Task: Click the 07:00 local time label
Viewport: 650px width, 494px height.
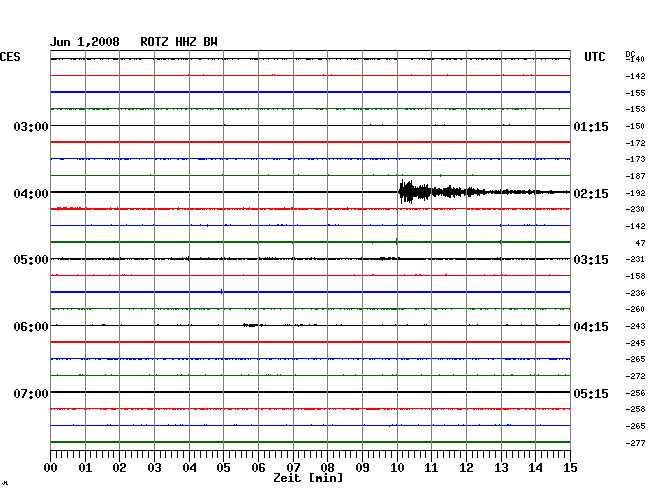Action: coord(31,393)
